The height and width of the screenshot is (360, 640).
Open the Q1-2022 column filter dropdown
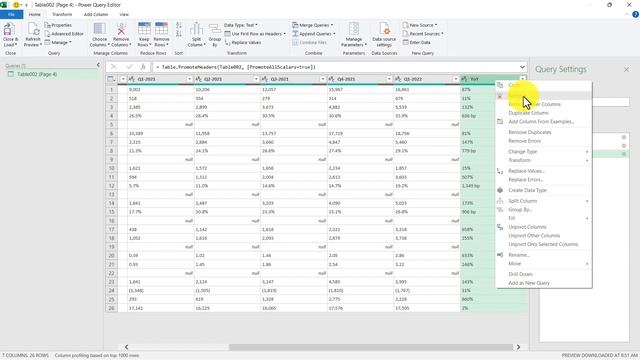456,79
